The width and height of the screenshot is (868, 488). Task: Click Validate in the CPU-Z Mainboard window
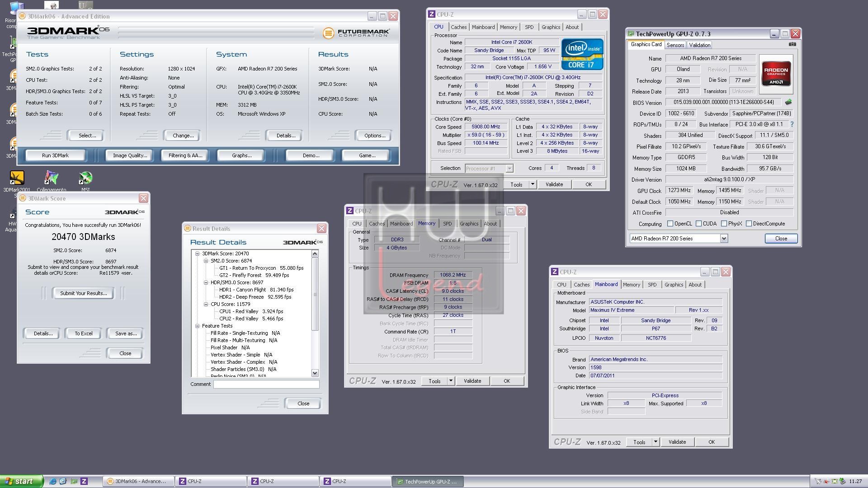pyautogui.click(x=677, y=442)
